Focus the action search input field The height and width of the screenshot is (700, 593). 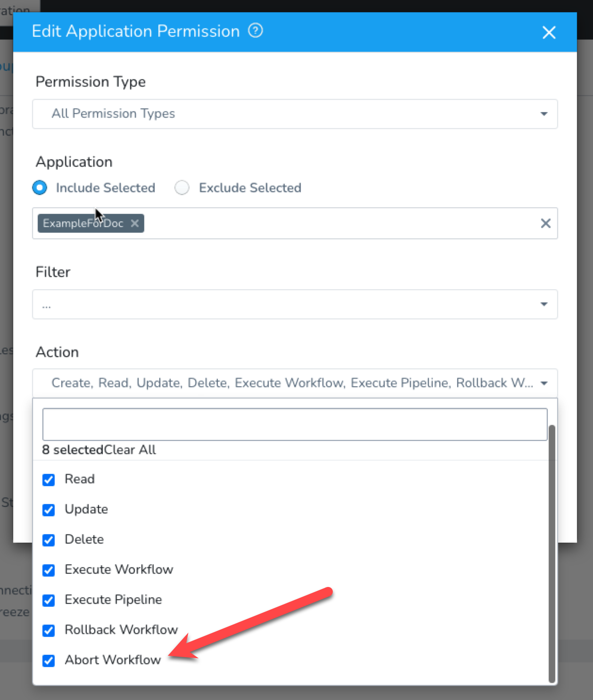tap(295, 424)
